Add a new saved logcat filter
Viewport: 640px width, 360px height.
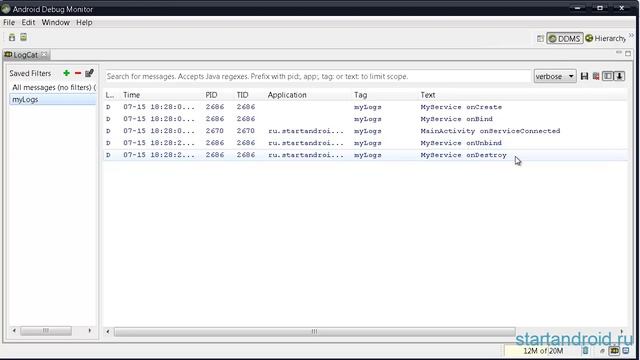click(67, 73)
